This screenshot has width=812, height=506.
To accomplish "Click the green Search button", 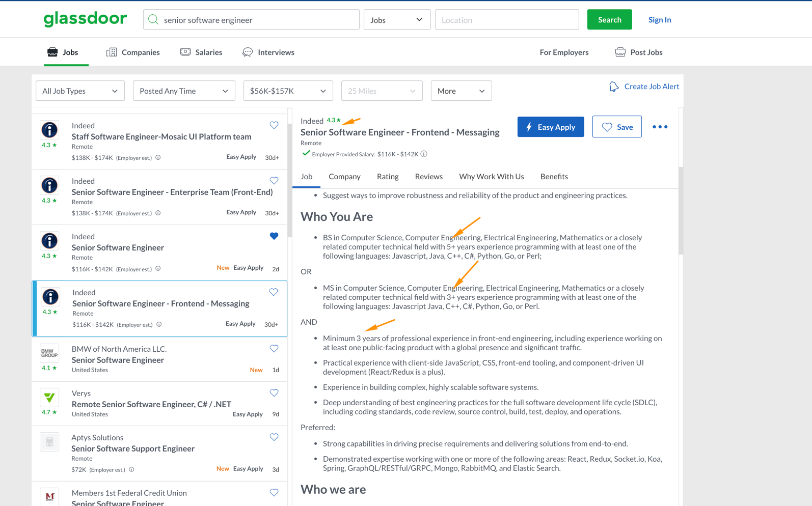I will pyautogui.click(x=609, y=19).
